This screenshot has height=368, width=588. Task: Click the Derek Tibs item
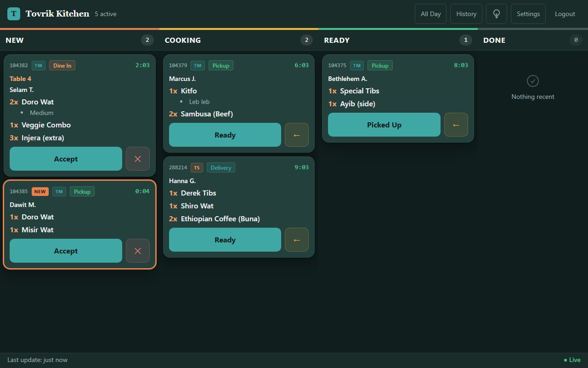pyautogui.click(x=198, y=193)
